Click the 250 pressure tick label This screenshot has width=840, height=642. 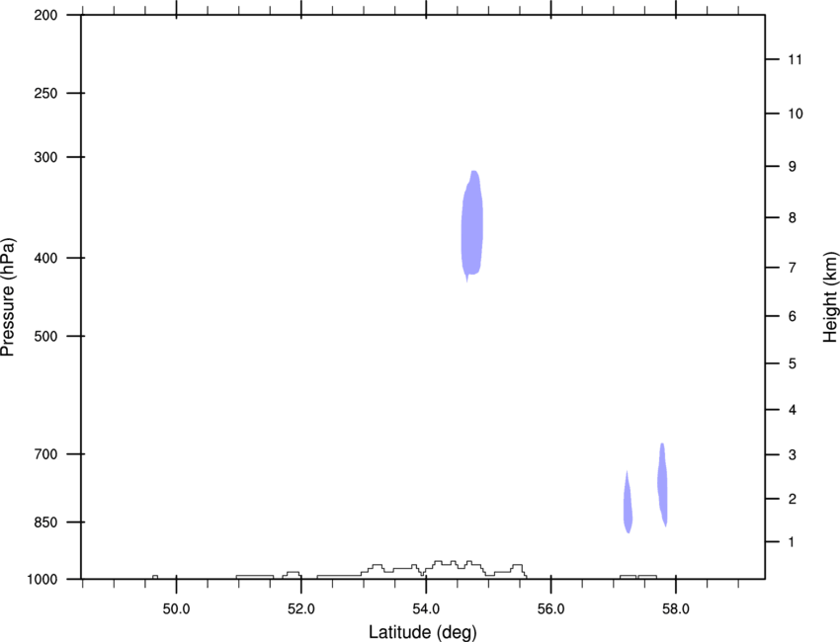point(46,93)
